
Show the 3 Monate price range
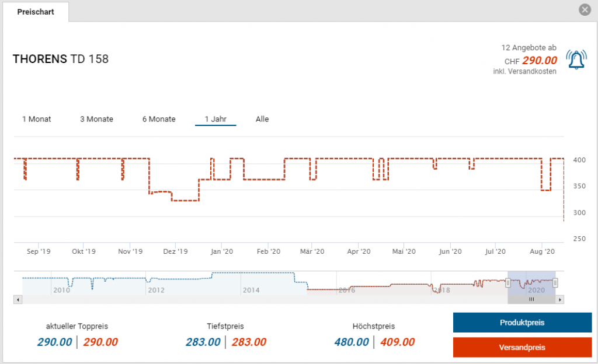pyautogui.click(x=96, y=119)
